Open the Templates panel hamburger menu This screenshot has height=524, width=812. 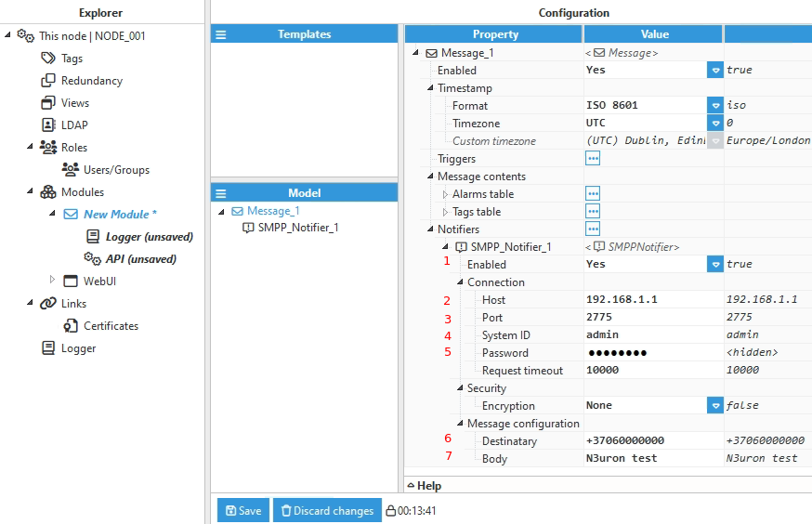pos(221,34)
